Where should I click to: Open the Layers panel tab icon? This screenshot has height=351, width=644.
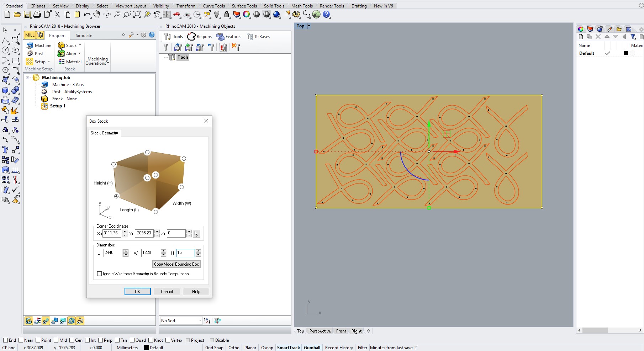click(x=590, y=29)
